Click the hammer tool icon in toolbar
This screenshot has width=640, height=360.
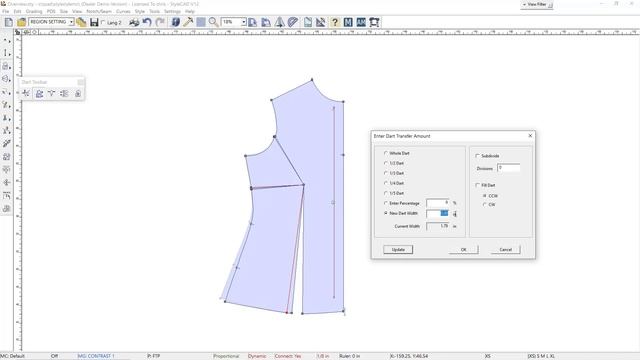click(188, 22)
